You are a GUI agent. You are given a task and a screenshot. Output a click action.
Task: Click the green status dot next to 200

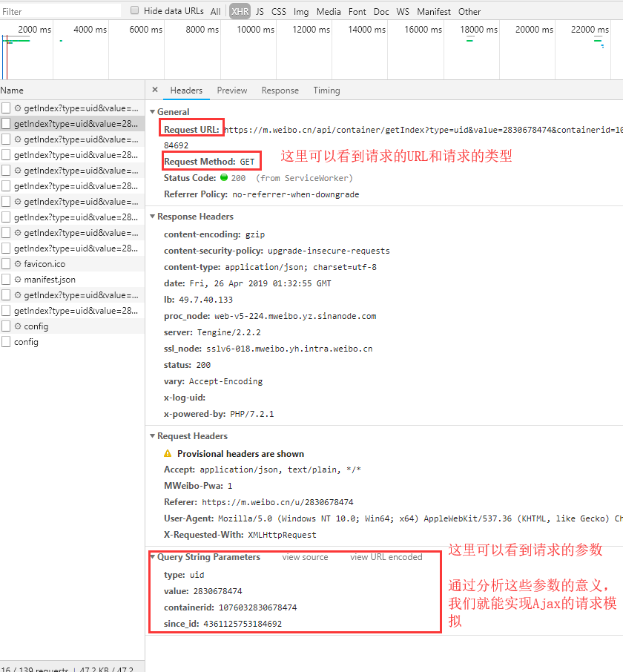tap(224, 177)
